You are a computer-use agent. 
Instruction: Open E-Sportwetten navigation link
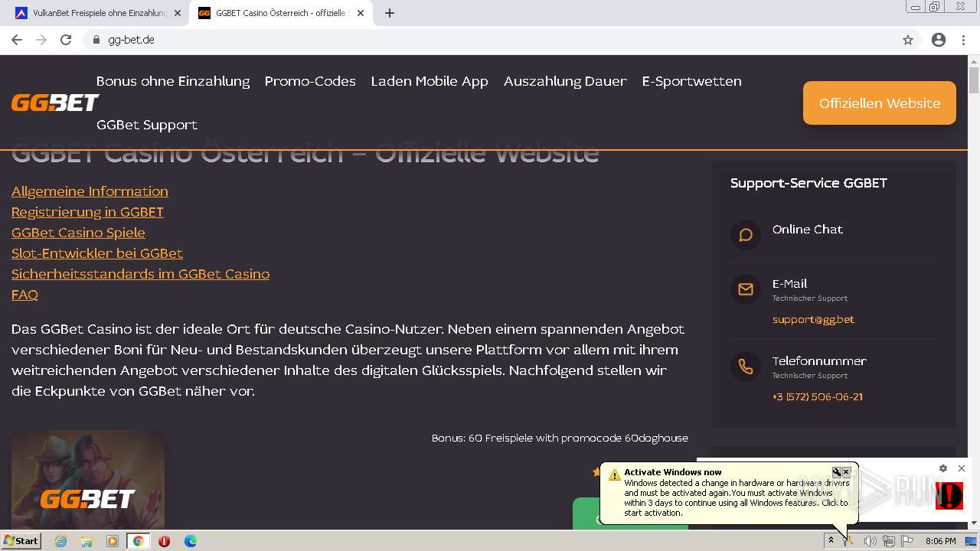point(692,81)
